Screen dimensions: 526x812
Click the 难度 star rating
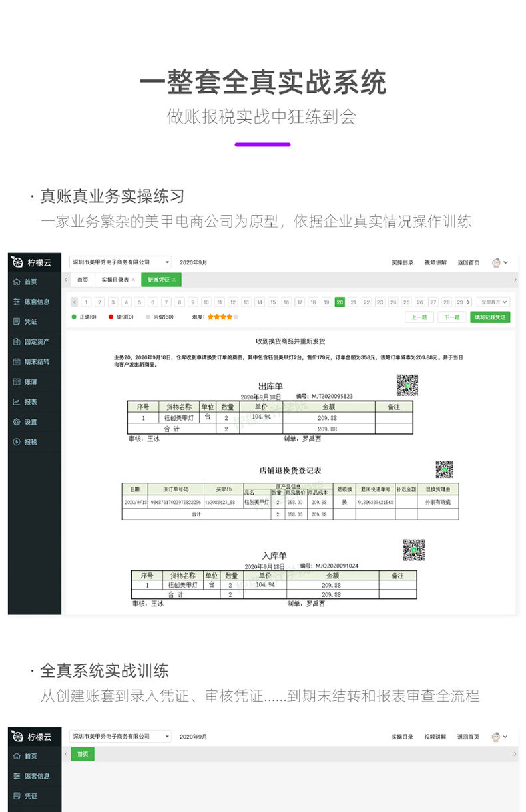click(x=223, y=317)
